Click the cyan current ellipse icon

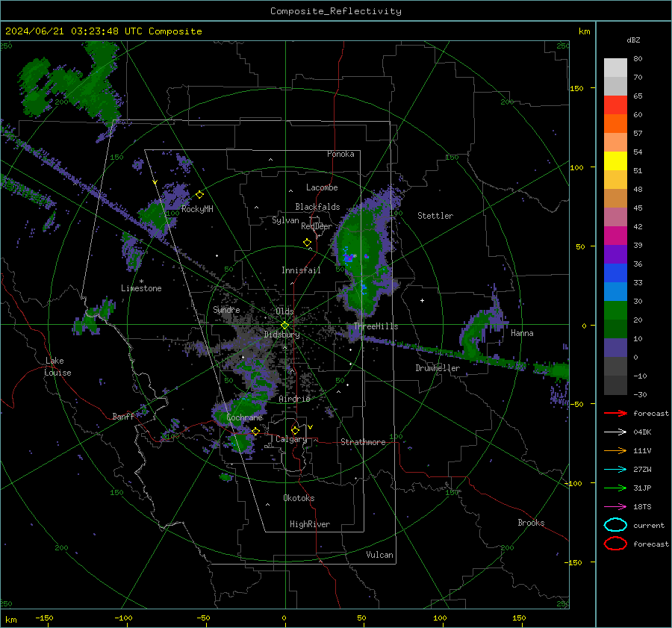tap(615, 525)
